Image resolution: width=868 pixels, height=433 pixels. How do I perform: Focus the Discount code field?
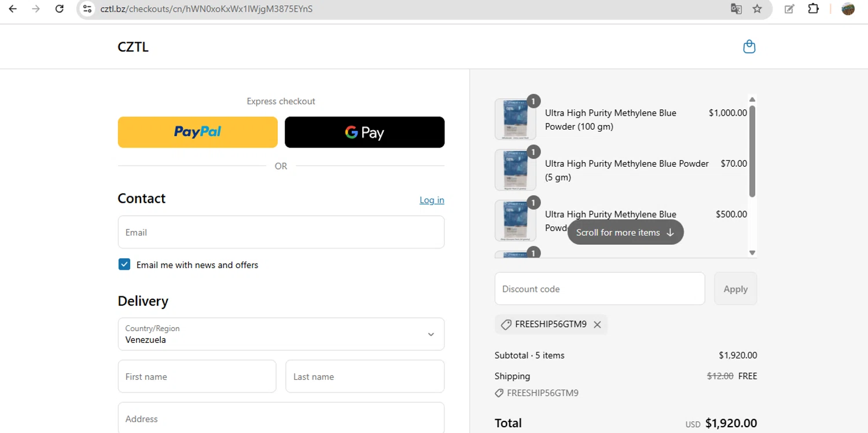click(599, 288)
